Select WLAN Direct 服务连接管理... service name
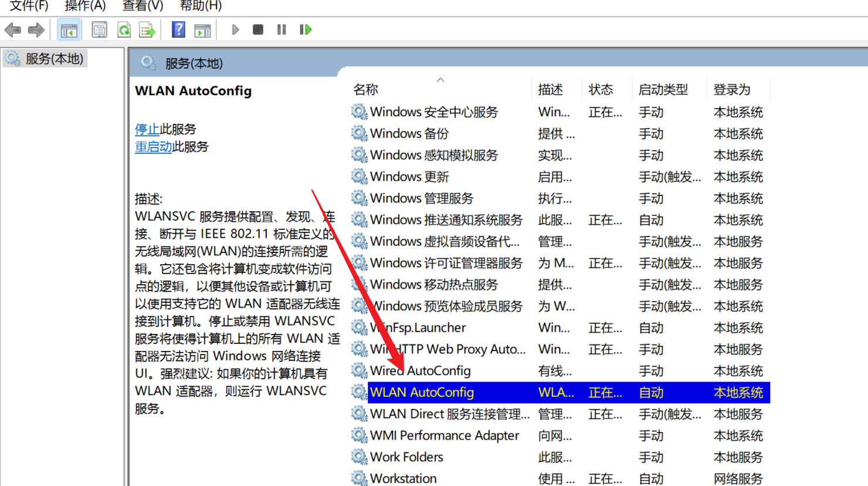This screenshot has height=486, width=868. point(450,414)
